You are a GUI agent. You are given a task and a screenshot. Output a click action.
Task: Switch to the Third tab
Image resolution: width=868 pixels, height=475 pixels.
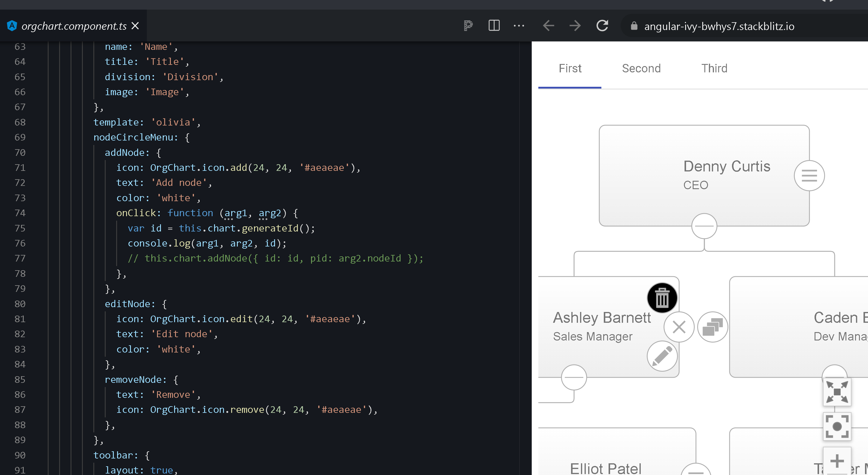(x=714, y=68)
